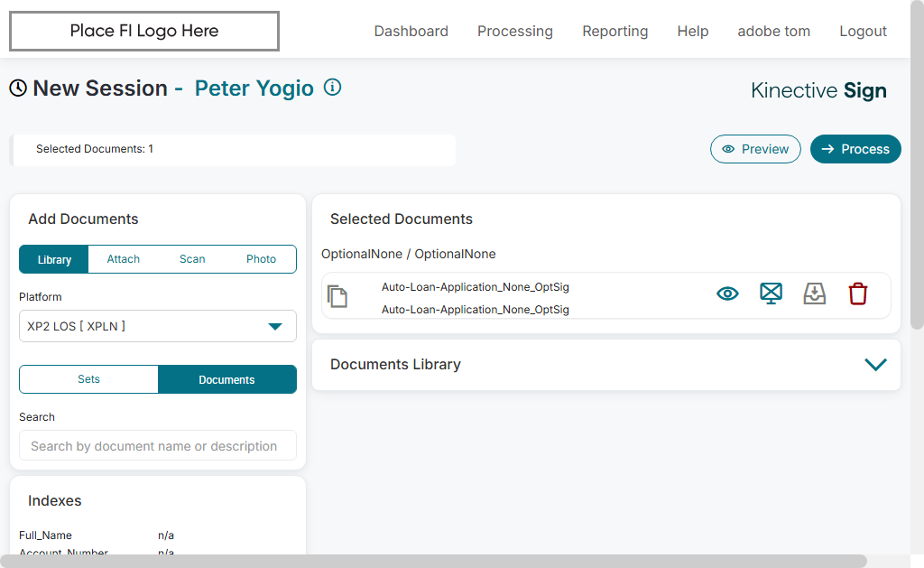
Task: Go to the Dashboard menu item
Action: click(411, 31)
